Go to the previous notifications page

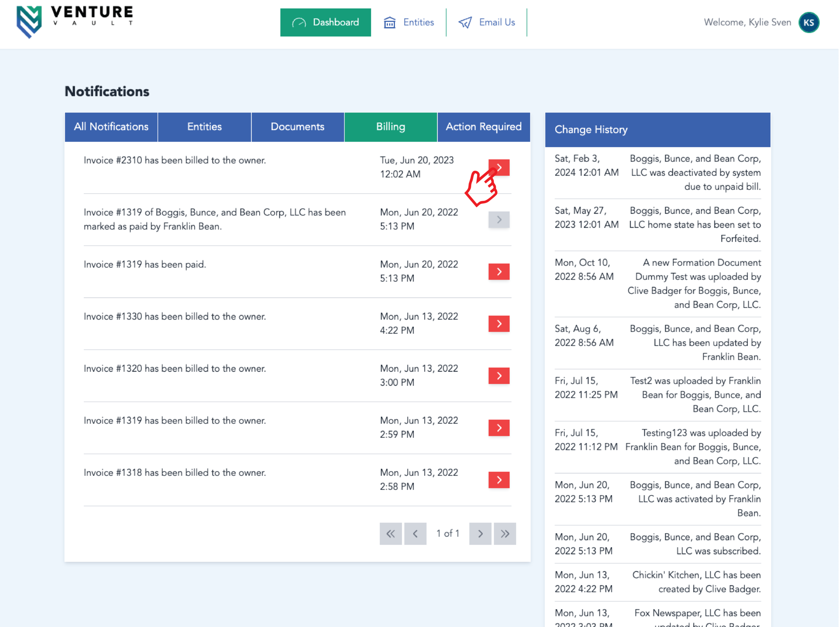pyautogui.click(x=415, y=533)
